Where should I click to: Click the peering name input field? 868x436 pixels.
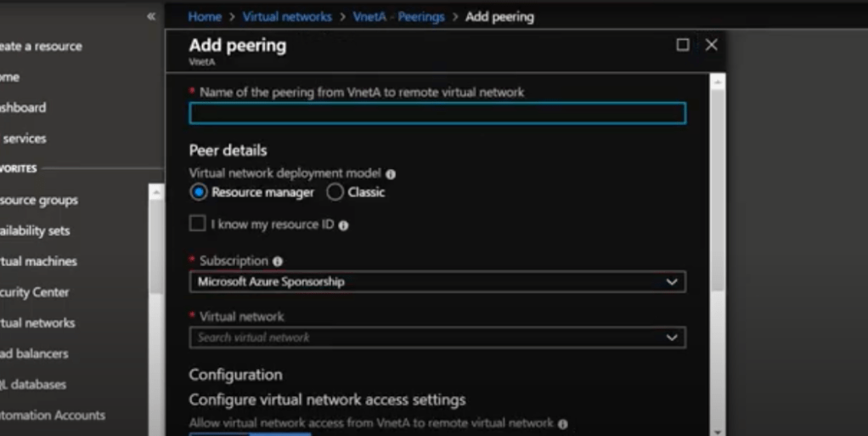pos(437,114)
